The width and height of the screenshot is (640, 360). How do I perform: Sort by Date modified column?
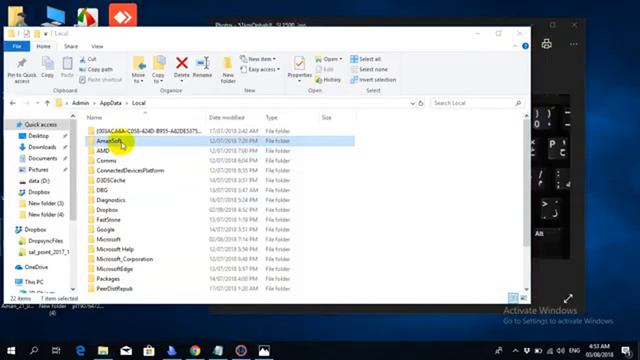pyautogui.click(x=227, y=118)
